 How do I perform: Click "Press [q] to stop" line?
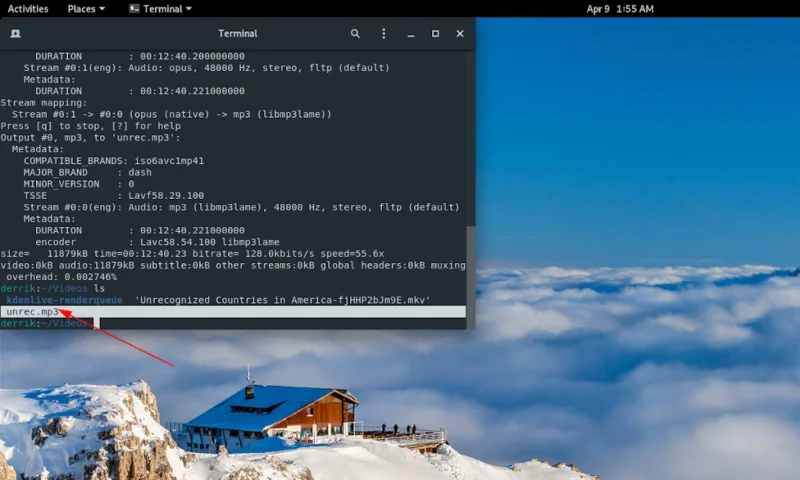(x=91, y=126)
